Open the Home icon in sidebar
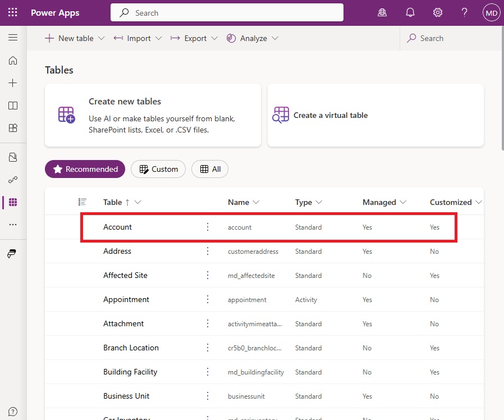504x420 pixels. (13, 61)
